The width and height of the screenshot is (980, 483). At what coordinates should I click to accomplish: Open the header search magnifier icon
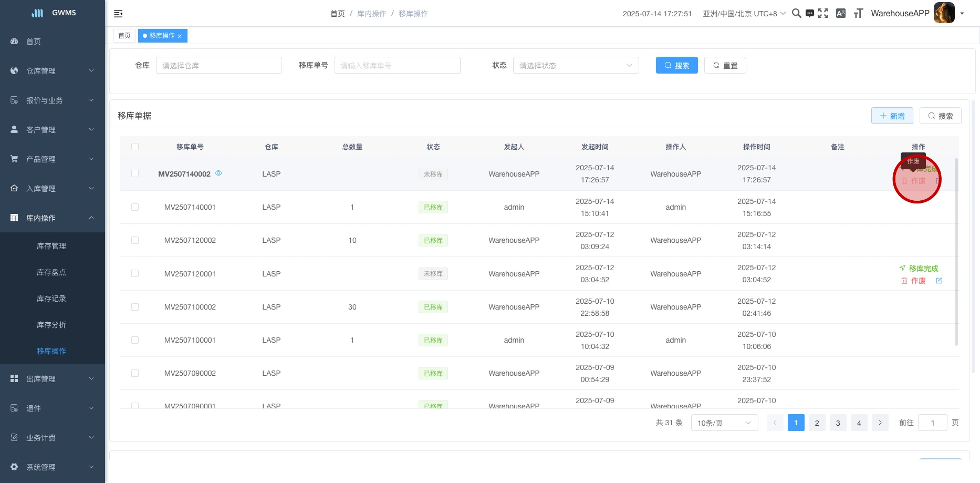796,14
